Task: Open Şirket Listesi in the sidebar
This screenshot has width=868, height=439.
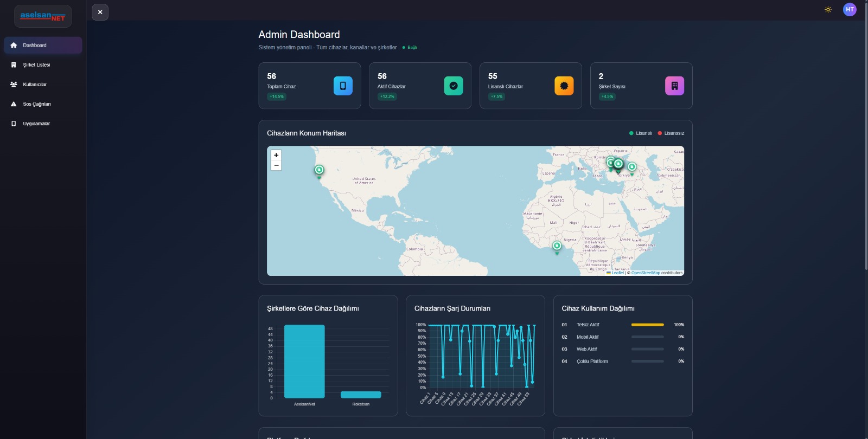Action: pyautogui.click(x=36, y=65)
